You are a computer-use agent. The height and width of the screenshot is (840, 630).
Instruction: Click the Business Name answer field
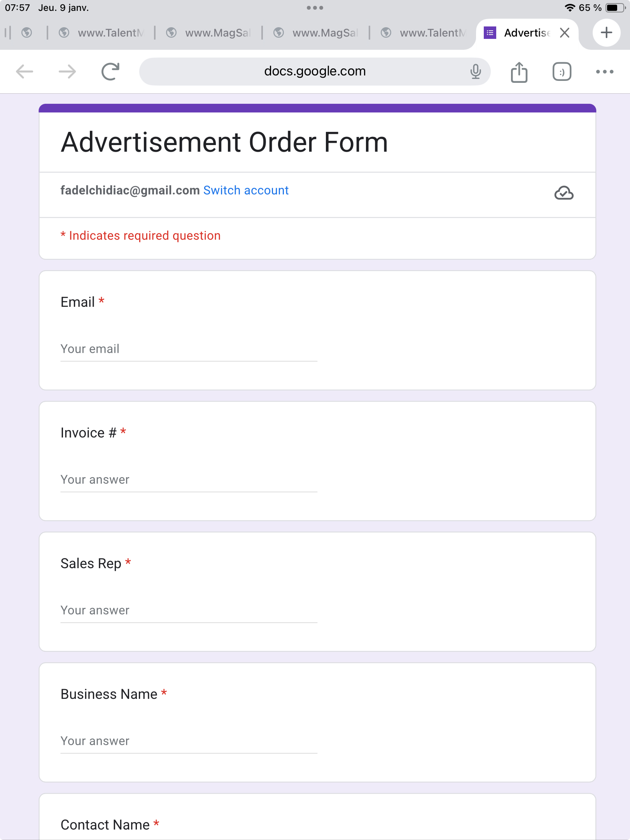click(189, 741)
